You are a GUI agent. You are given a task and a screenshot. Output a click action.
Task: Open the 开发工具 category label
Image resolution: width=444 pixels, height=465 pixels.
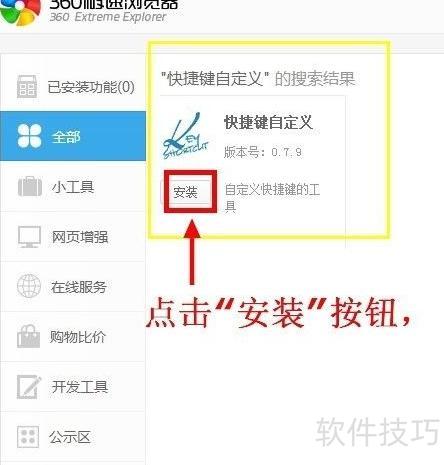(x=80, y=387)
